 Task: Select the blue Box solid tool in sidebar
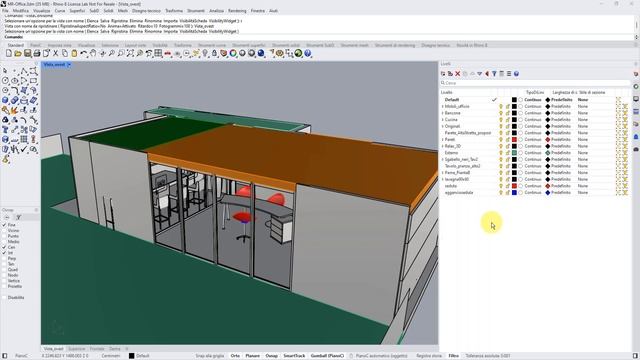[x=5, y=100]
